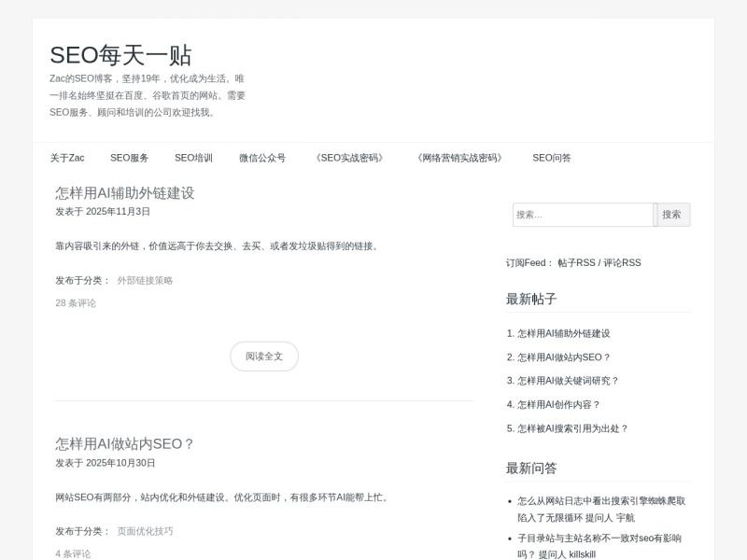The width and height of the screenshot is (747, 560).
Task: Click the 阅读全文 button
Action: pos(264,357)
